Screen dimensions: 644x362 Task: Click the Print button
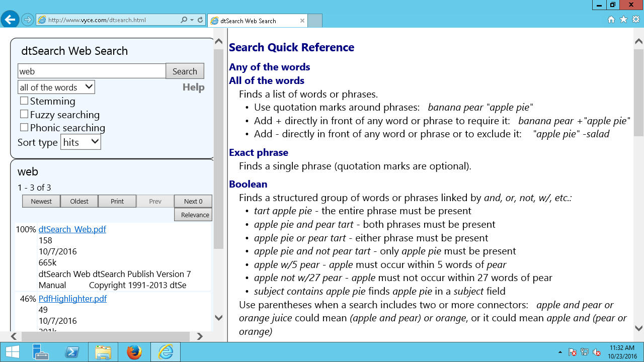click(x=117, y=201)
